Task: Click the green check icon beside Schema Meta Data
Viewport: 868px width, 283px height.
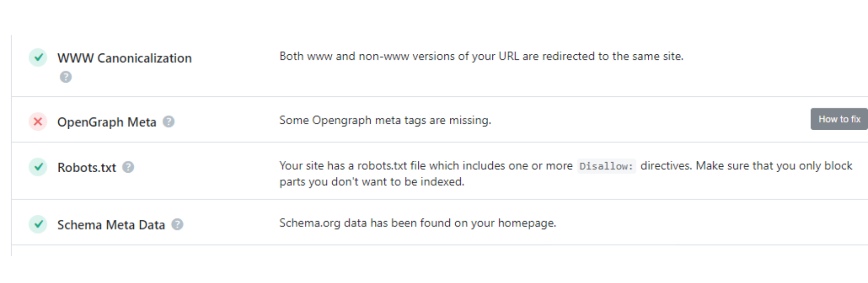Action: (38, 224)
